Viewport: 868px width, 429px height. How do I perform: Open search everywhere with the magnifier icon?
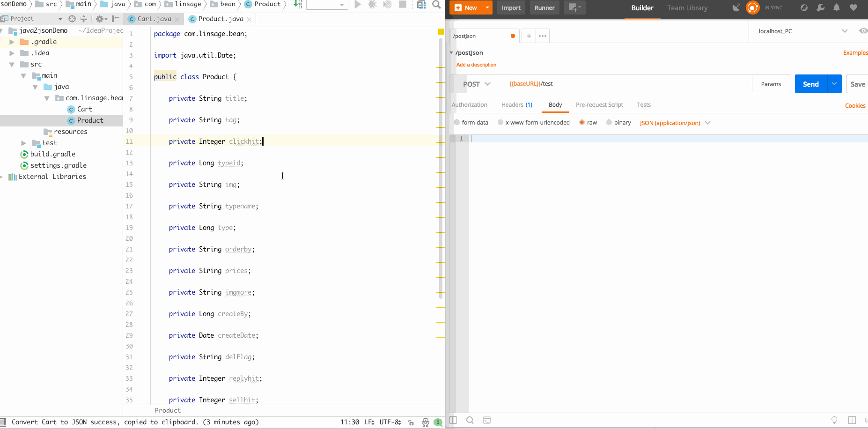(436, 5)
